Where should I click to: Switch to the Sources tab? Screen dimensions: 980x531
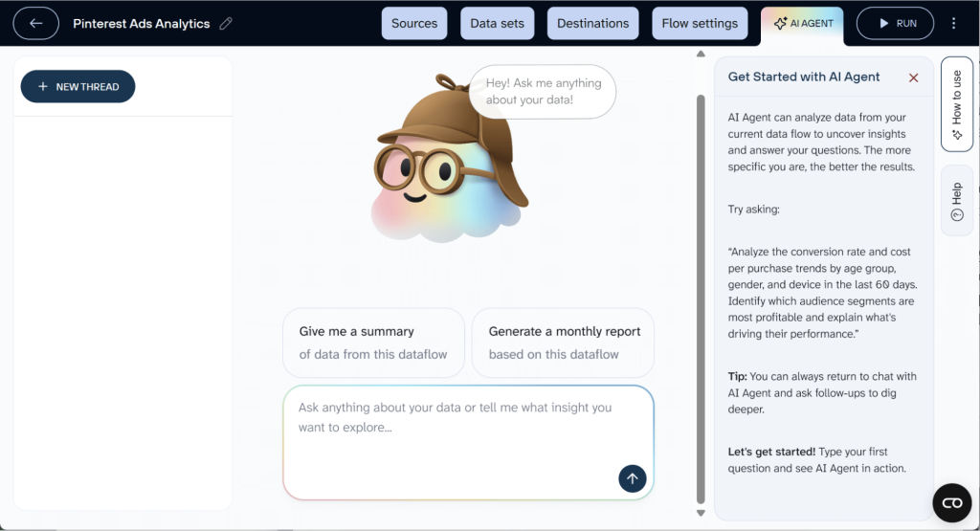(x=414, y=24)
